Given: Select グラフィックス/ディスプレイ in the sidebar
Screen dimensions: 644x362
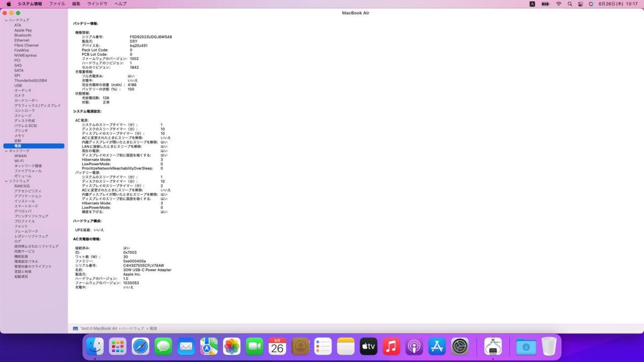Looking at the screenshot, I should click(38, 106).
